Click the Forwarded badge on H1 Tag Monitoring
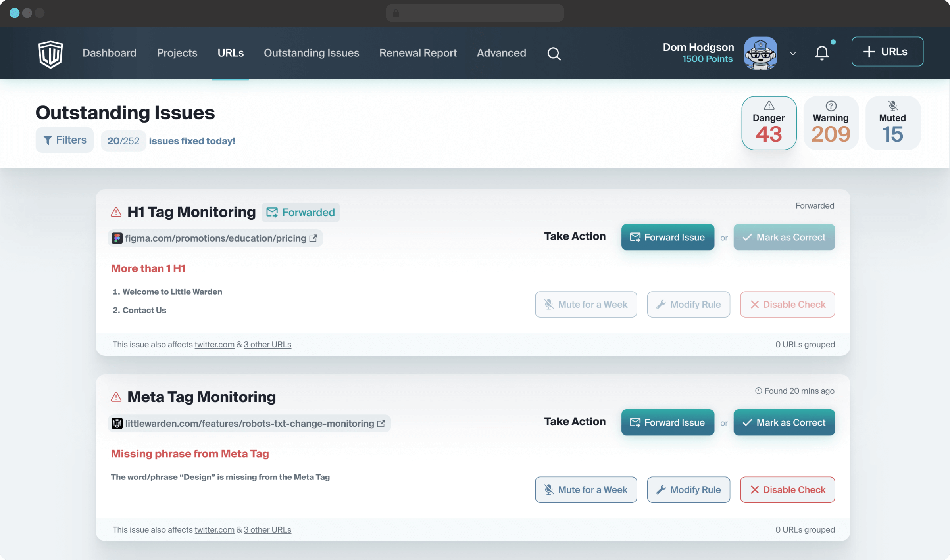Image resolution: width=950 pixels, height=560 pixels. click(300, 213)
